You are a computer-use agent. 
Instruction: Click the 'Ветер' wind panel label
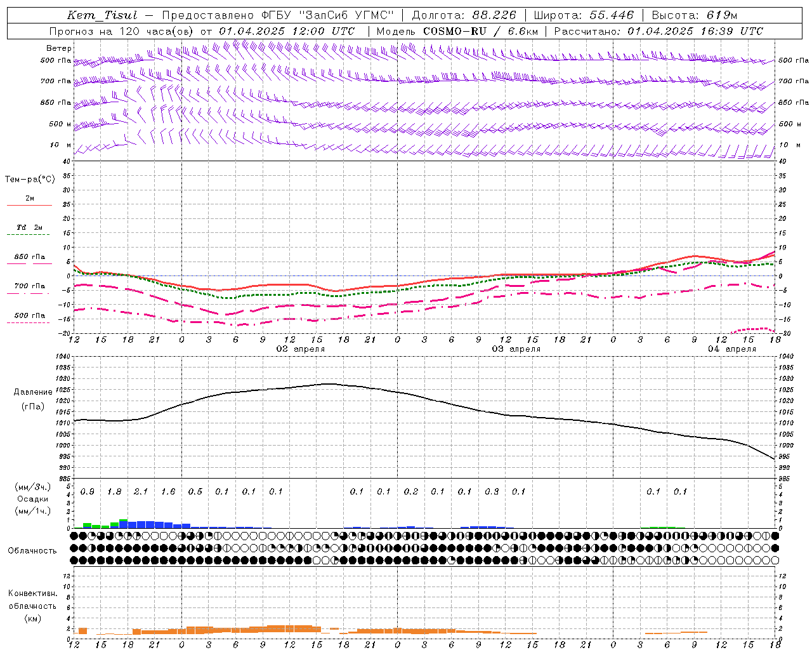(x=59, y=48)
